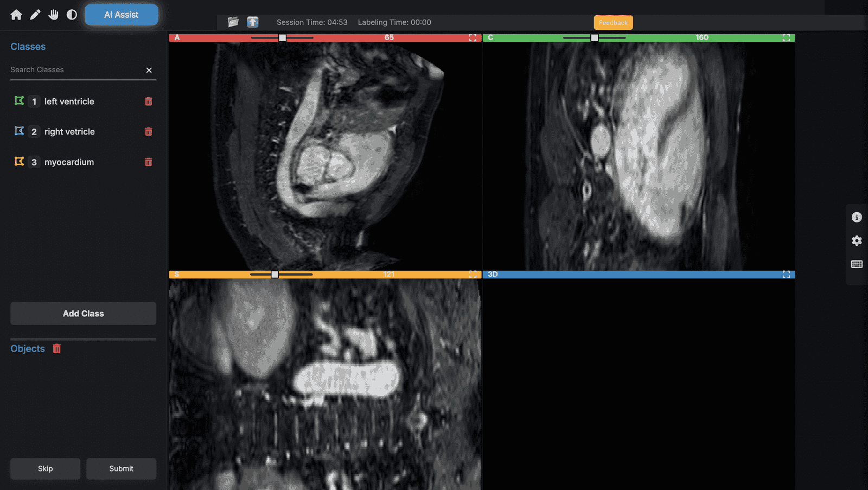Viewport: 868px width, 490px height.
Task: Toggle the contrast adjustment tool
Action: (x=72, y=15)
